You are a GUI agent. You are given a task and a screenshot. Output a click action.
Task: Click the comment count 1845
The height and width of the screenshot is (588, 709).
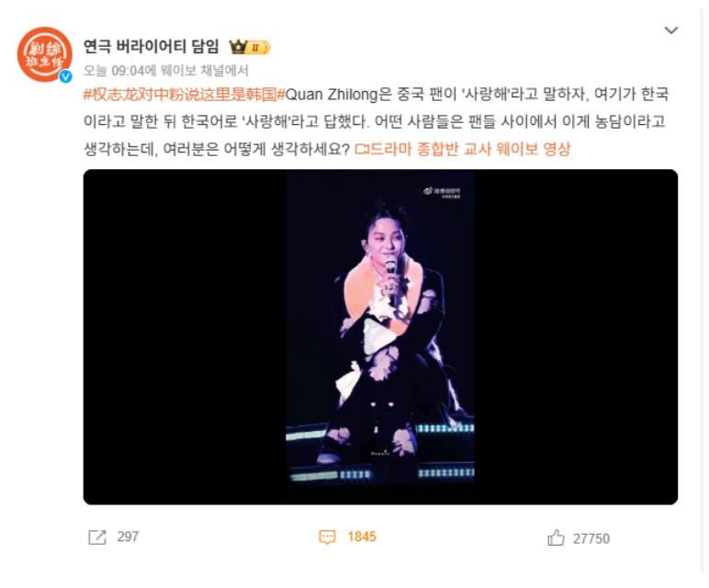(362, 537)
